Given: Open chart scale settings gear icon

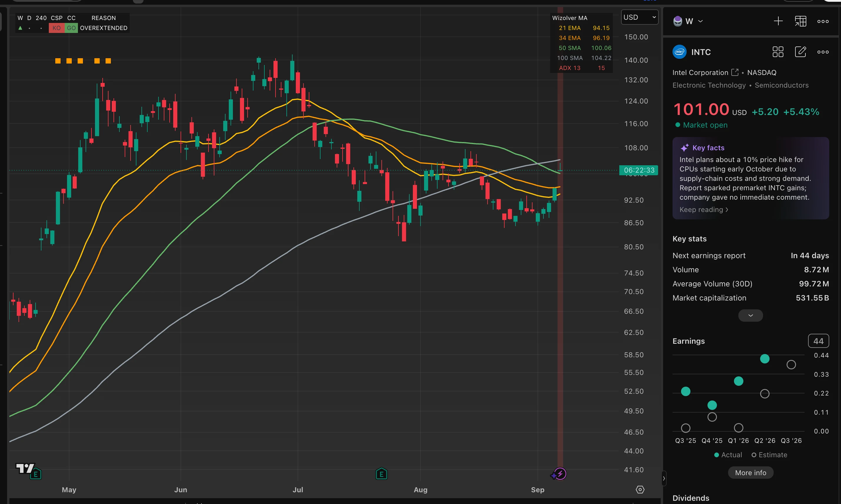Looking at the screenshot, I should point(640,489).
